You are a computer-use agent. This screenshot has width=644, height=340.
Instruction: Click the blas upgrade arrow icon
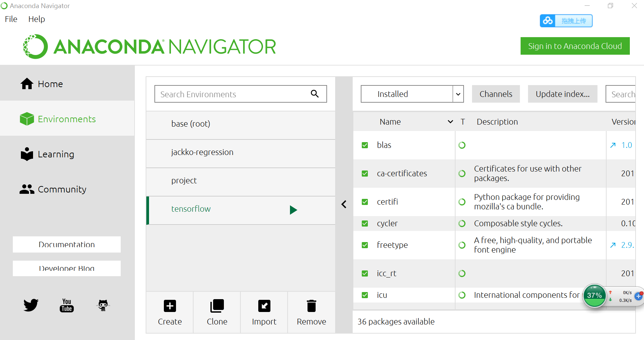[x=613, y=145]
